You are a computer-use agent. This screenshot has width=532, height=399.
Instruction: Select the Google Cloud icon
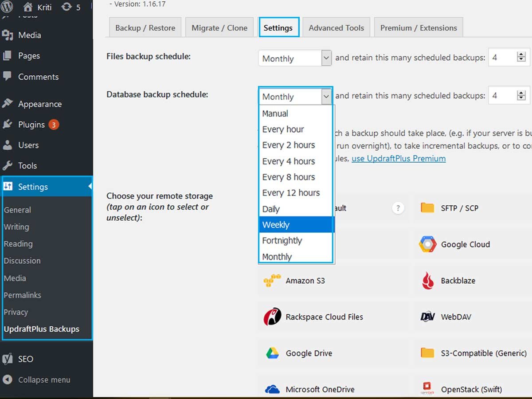click(427, 244)
